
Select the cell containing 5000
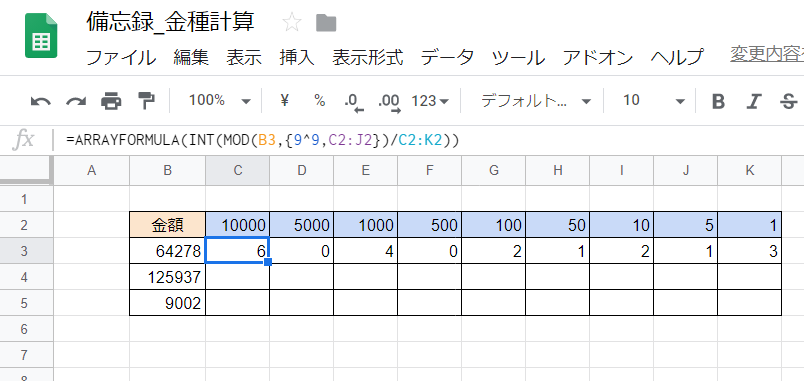point(302,225)
